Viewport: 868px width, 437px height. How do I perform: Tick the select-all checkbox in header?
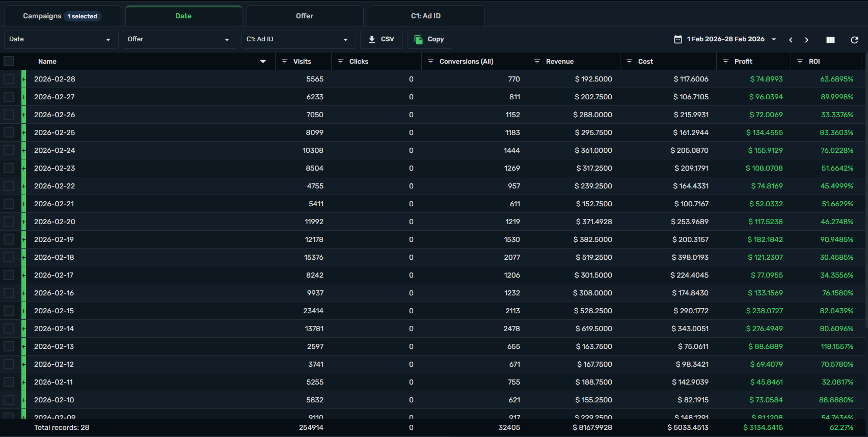pyautogui.click(x=9, y=62)
